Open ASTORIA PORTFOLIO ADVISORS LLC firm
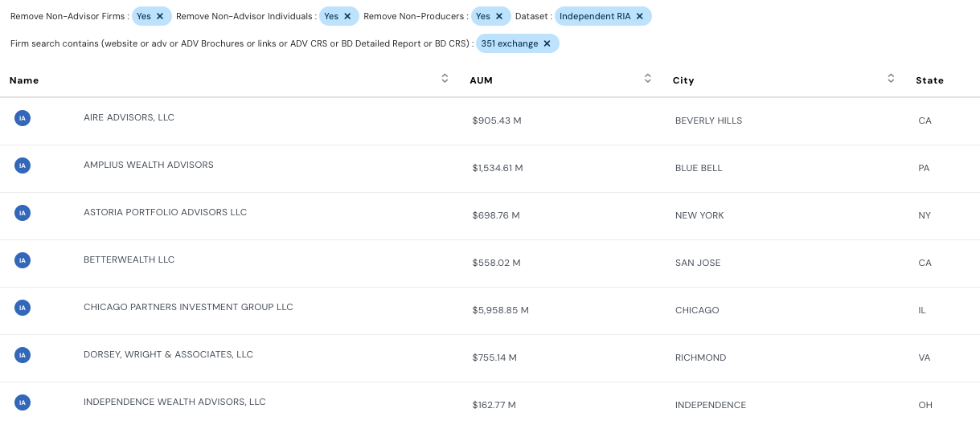This screenshot has height=429, width=980. (165, 212)
